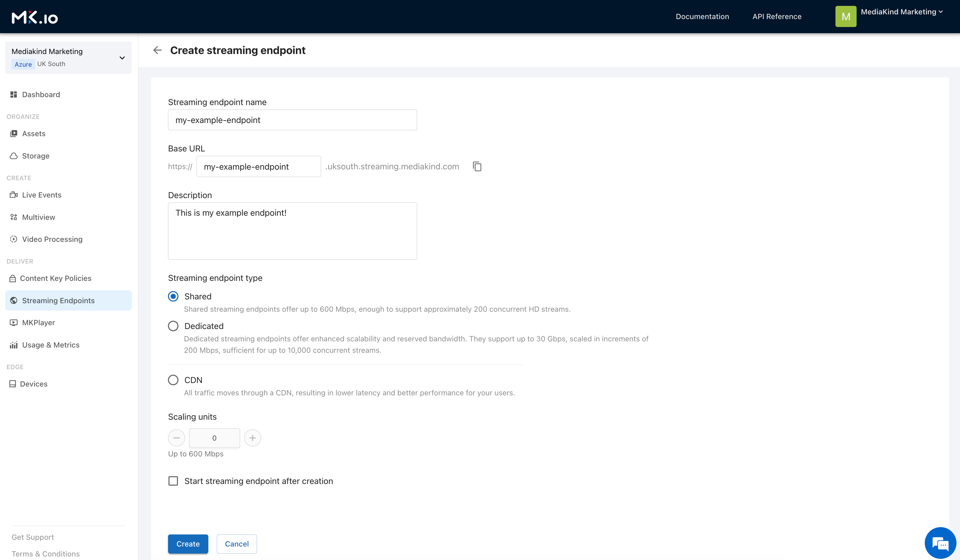Click the 'Create streaming endpoint' heading
The height and width of the screenshot is (560, 960).
tap(238, 50)
